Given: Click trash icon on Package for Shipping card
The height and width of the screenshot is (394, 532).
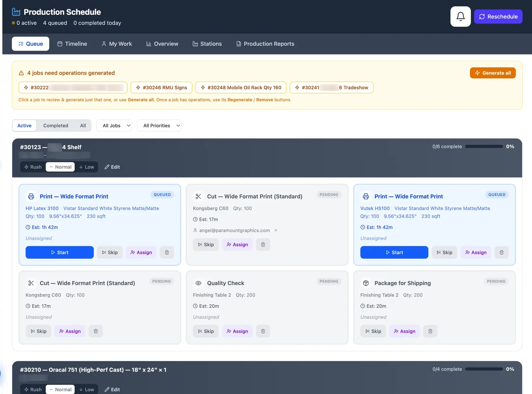Looking at the screenshot, I should (430, 331).
